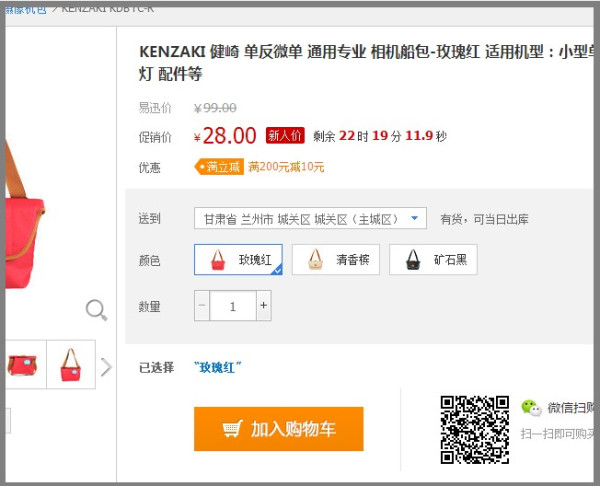Open the red bag with strap thumbnail
Viewport: 600px width, 486px height.
pyautogui.click(x=71, y=365)
